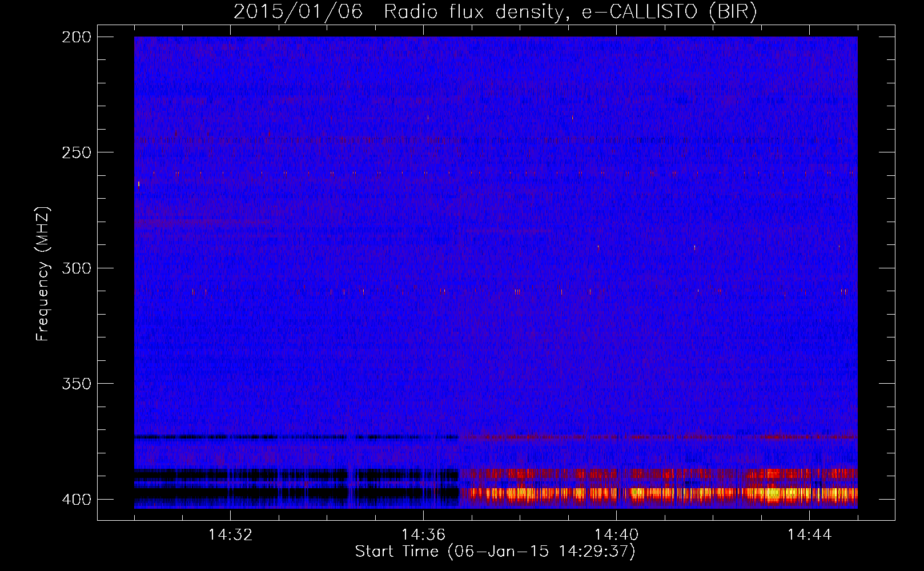Click the plot title "2015/01/06 Radio flux density, e-CALLISTO (BIR)"

495,11
